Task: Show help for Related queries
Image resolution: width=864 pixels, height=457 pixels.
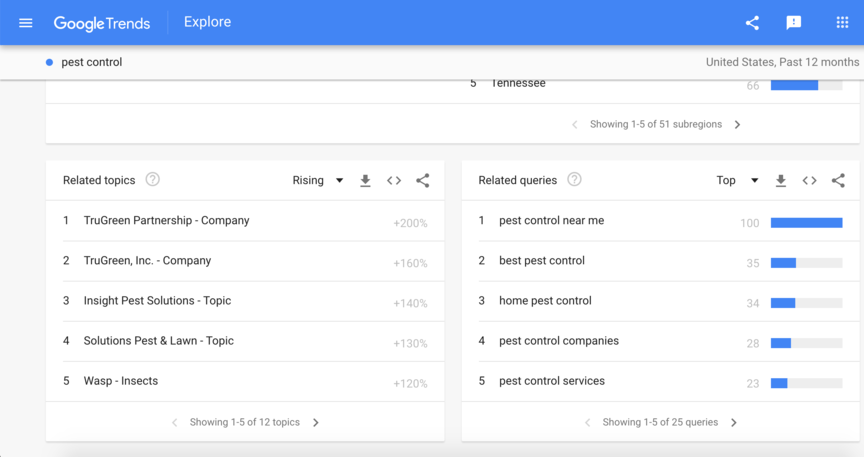Action: (574, 180)
